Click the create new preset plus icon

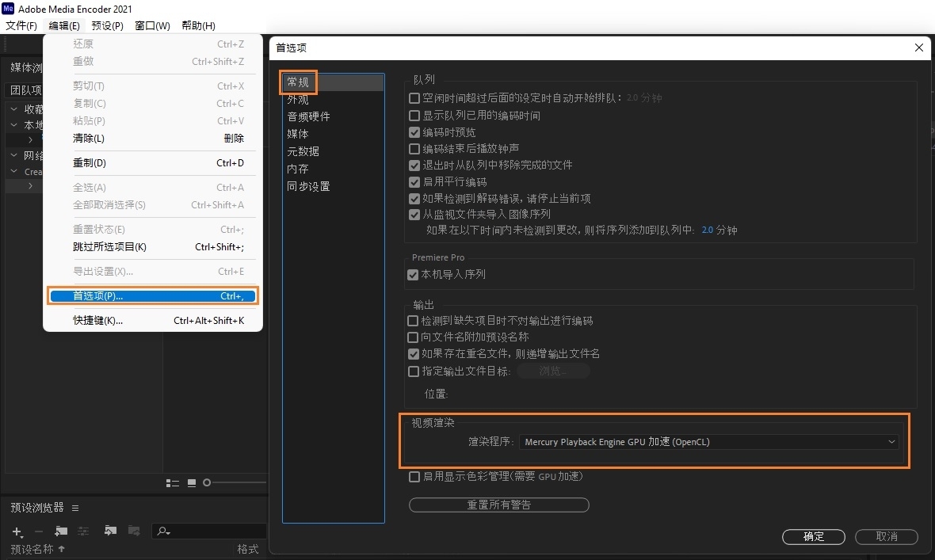[17, 531]
